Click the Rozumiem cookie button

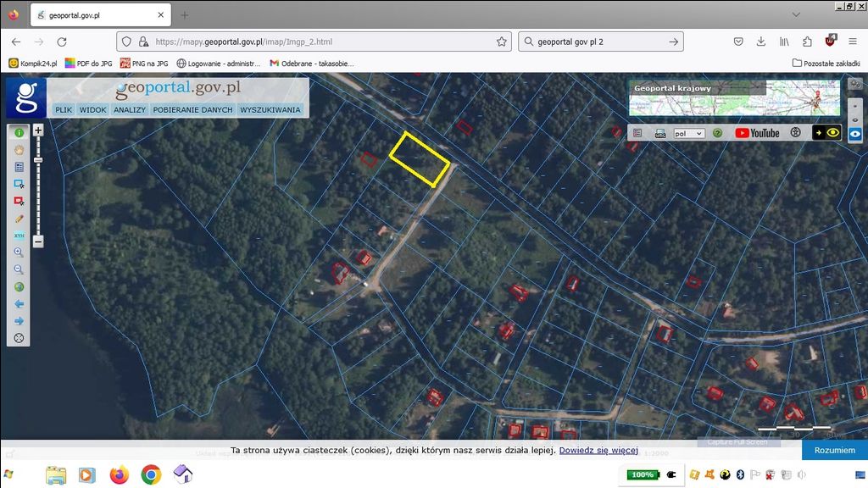834,450
